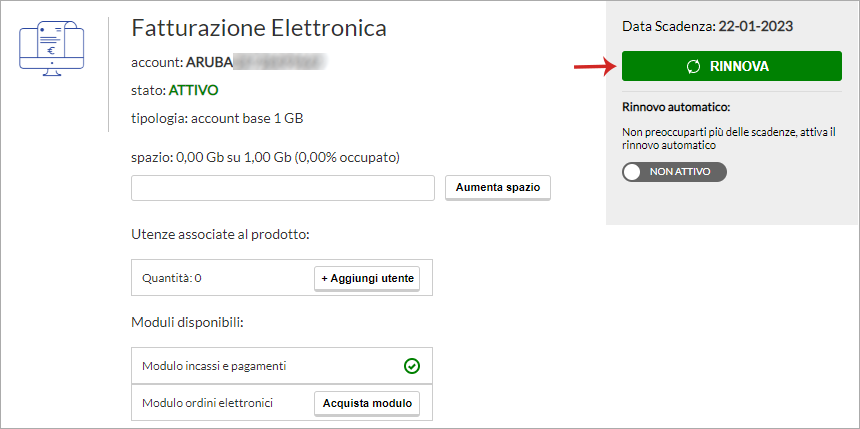Click the storage space usage bar
The width and height of the screenshot is (860, 429).
point(282,188)
